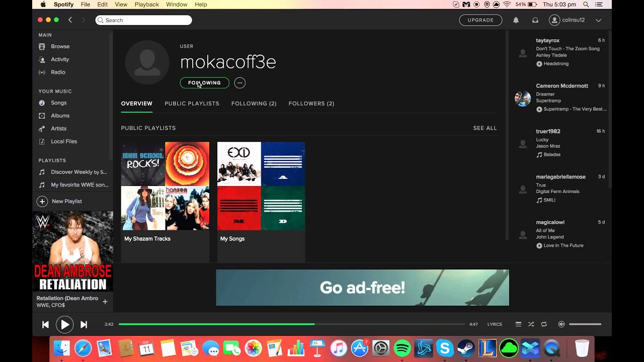Skip to the next track
The width and height of the screenshot is (644, 362).
click(84, 325)
